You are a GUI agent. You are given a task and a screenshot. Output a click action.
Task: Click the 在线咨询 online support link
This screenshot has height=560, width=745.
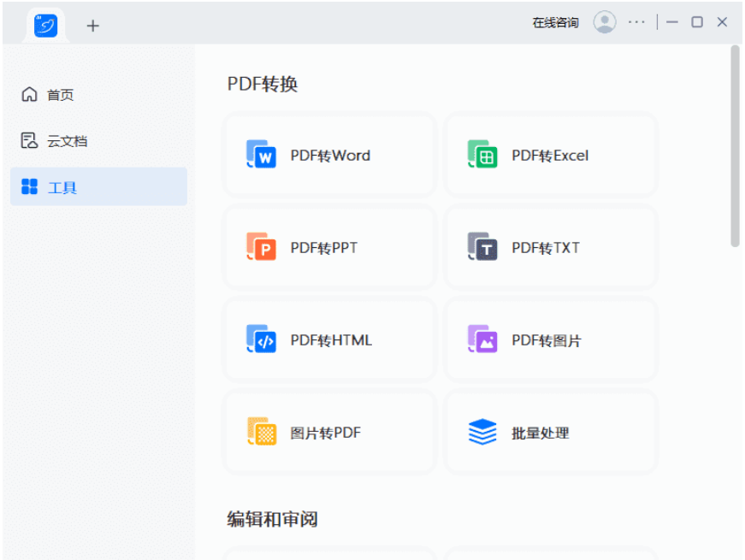pos(555,22)
